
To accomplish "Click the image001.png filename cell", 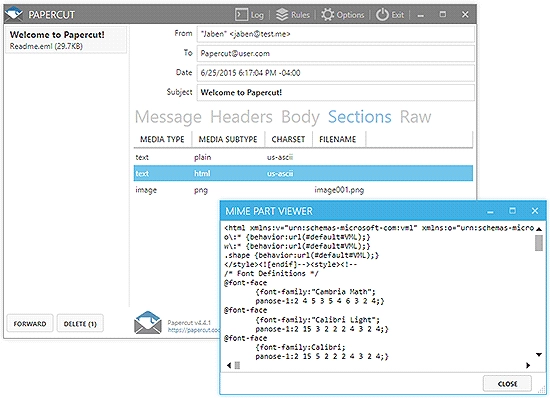I will (x=339, y=190).
